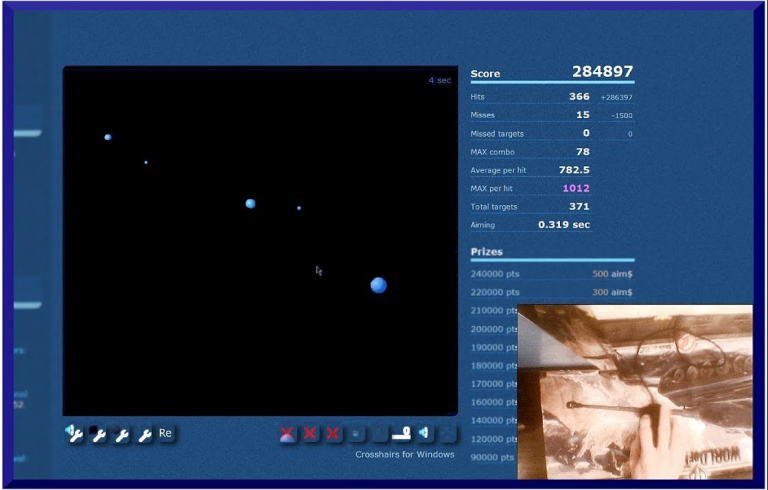
Task: Click the tiny blue dot below upper-left ball
Action: pos(146,162)
